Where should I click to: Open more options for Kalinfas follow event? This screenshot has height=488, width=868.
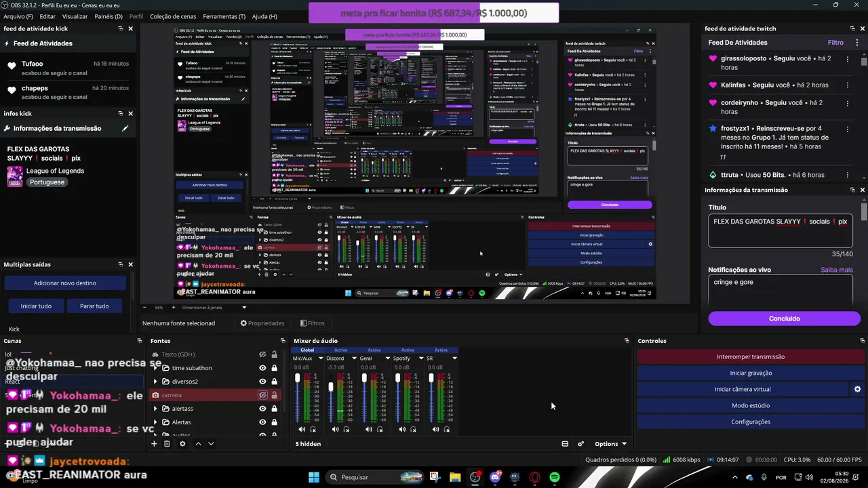pyautogui.click(x=848, y=85)
